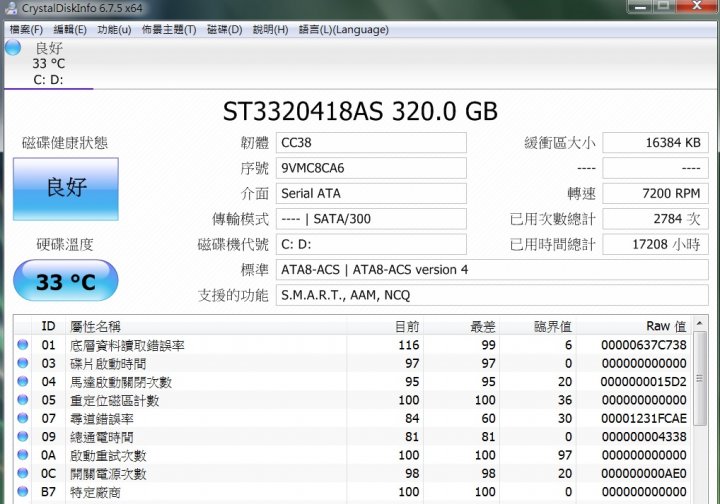This screenshot has height=504, width=720.
Task: Select the 重定位磁區計數 row
Action: click(353, 400)
